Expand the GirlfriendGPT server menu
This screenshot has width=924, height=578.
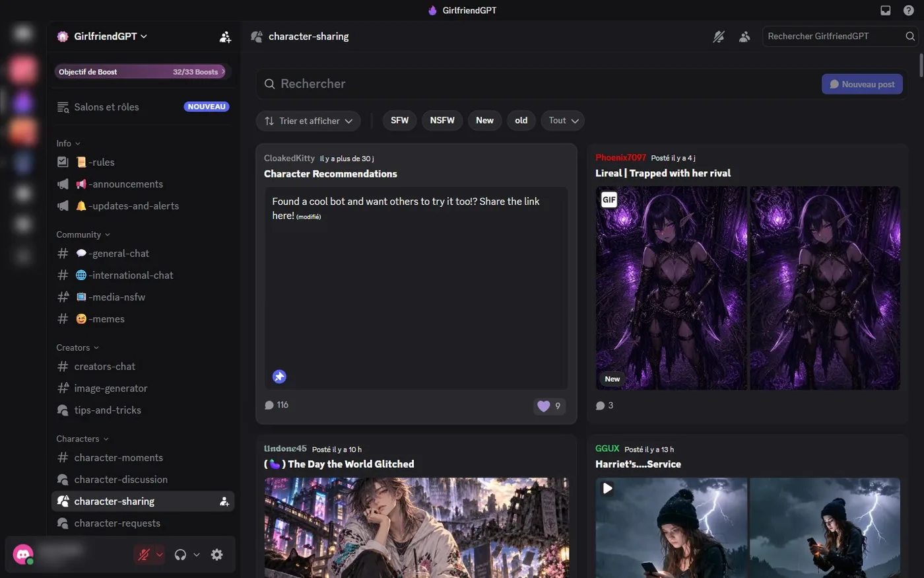point(110,36)
